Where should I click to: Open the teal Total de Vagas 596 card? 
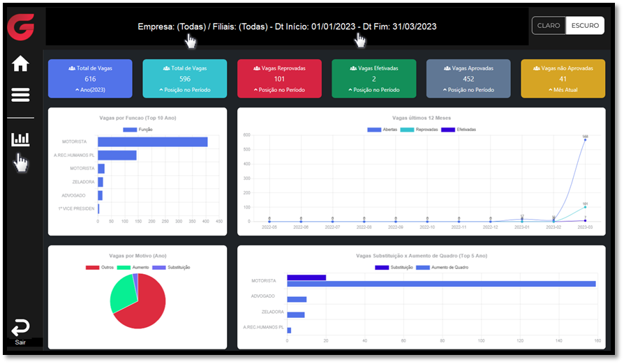pyautogui.click(x=185, y=79)
